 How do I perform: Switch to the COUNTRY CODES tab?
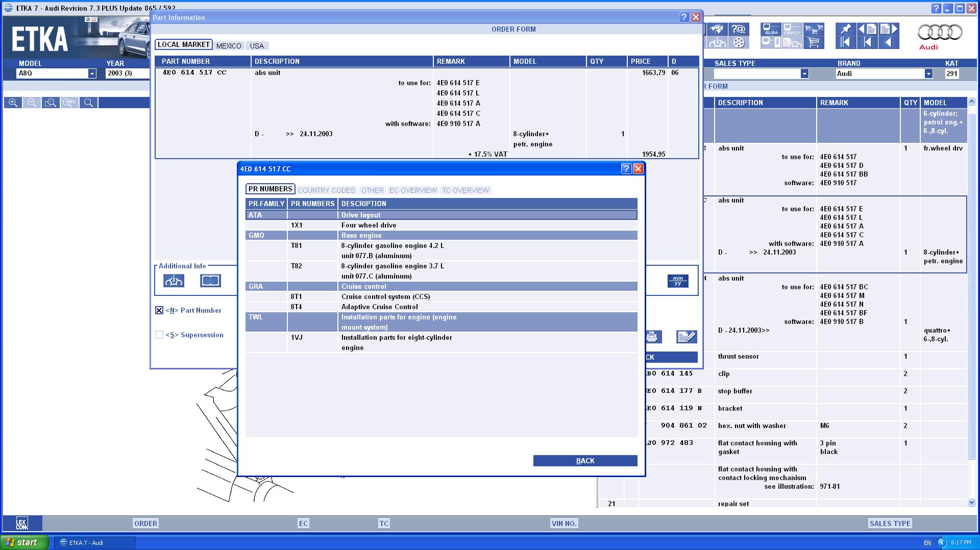pos(327,190)
